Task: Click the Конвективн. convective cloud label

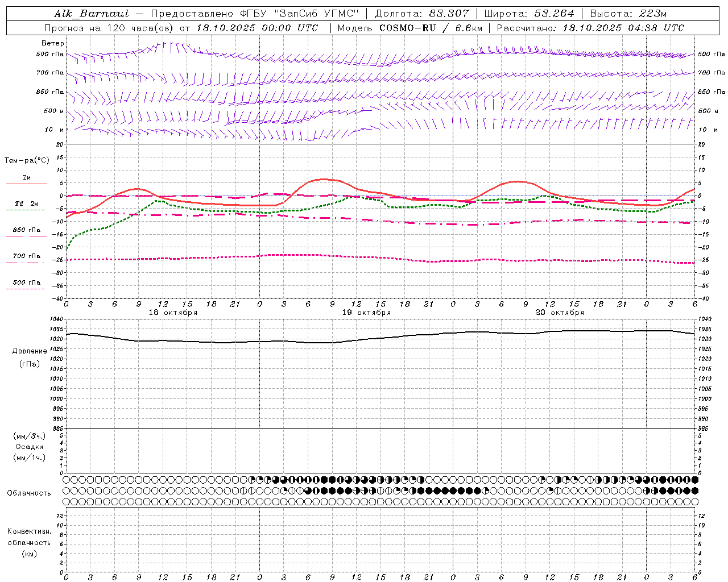Action: 29,531
